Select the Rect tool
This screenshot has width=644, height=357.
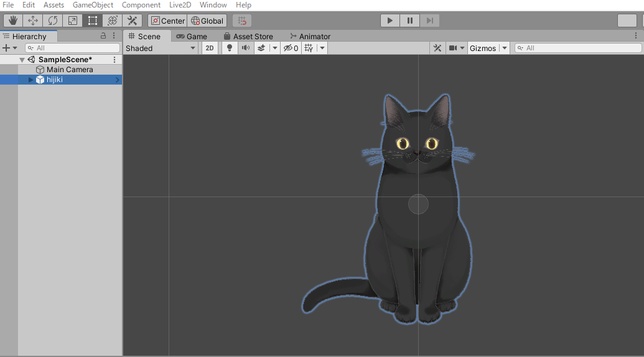pos(93,21)
